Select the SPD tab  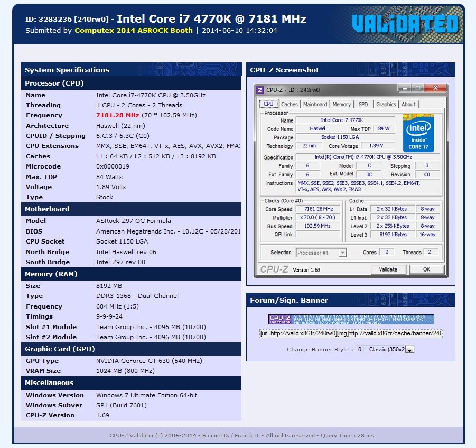363,104
